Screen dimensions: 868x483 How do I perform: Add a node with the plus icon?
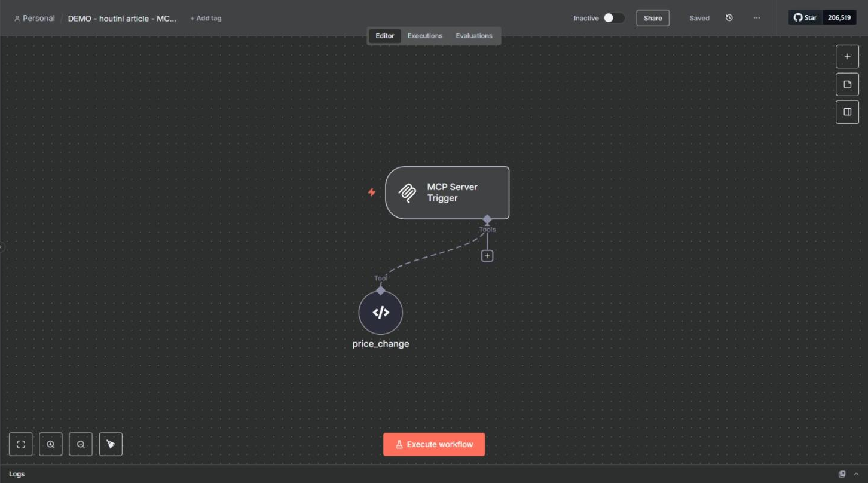[x=847, y=56]
